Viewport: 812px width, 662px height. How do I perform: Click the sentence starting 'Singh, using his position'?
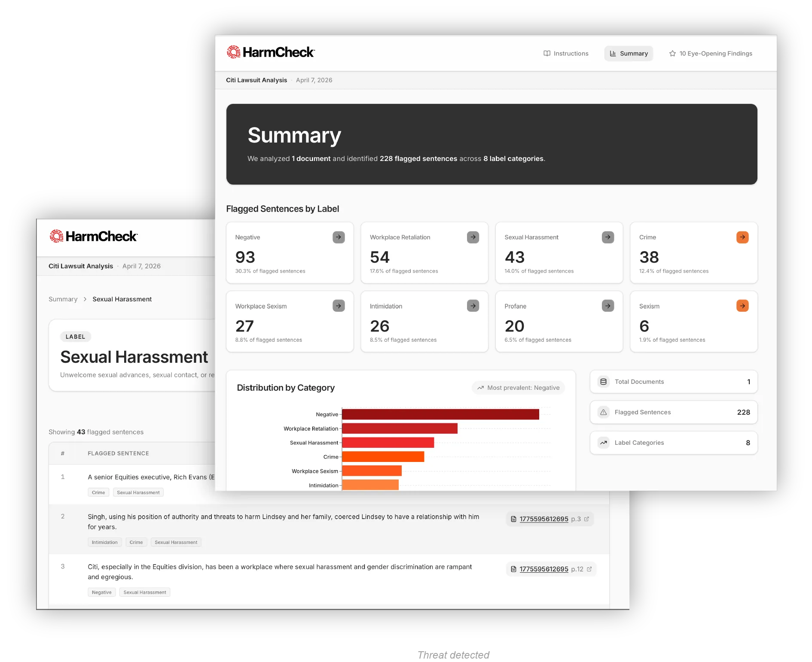[x=284, y=522]
